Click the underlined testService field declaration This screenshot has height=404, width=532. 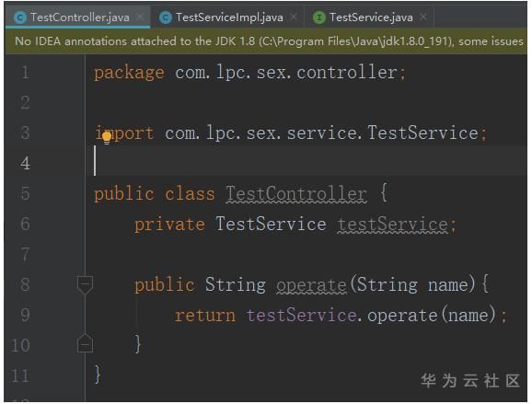[392, 225]
